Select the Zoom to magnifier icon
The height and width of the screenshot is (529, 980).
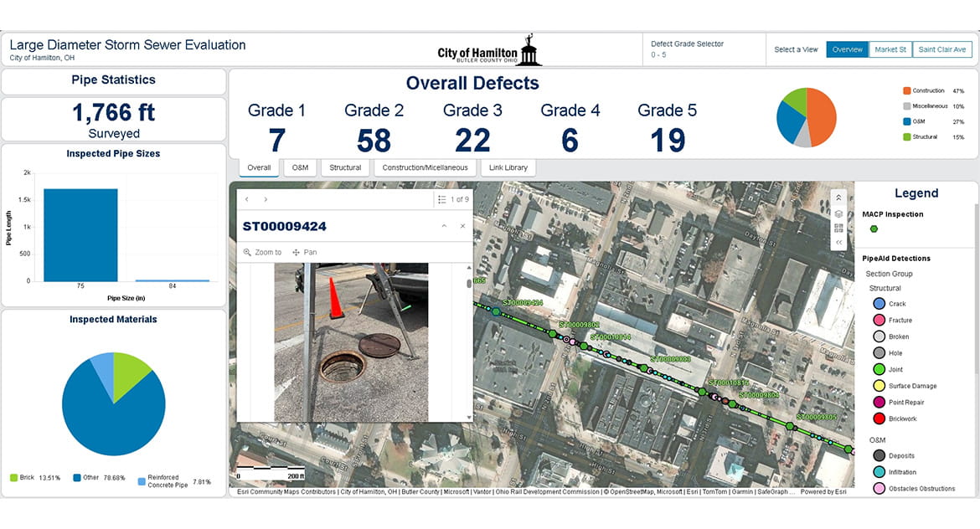click(246, 251)
